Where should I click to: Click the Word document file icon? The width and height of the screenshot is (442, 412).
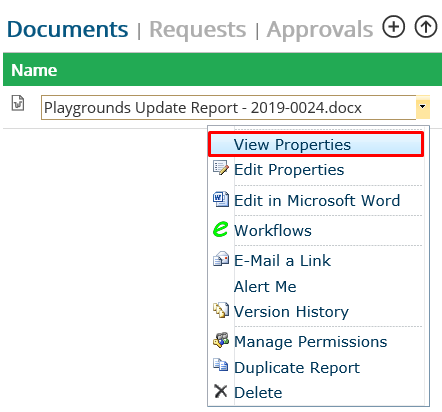[x=18, y=103]
